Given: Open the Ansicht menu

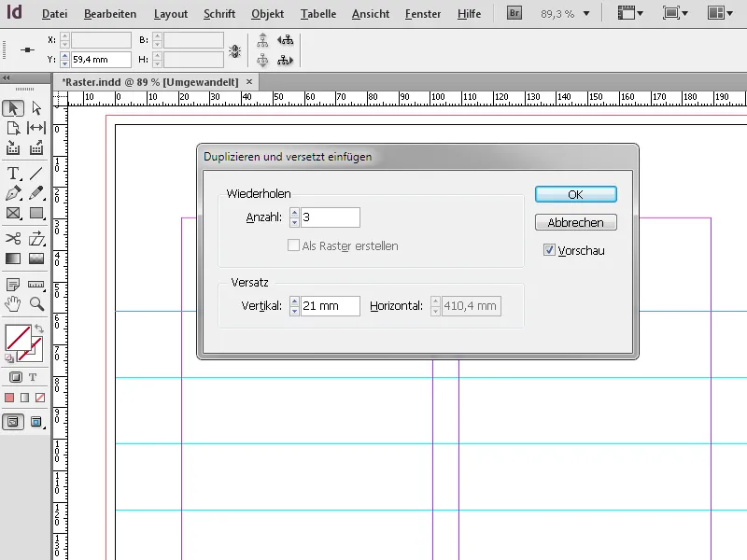Looking at the screenshot, I should [371, 14].
